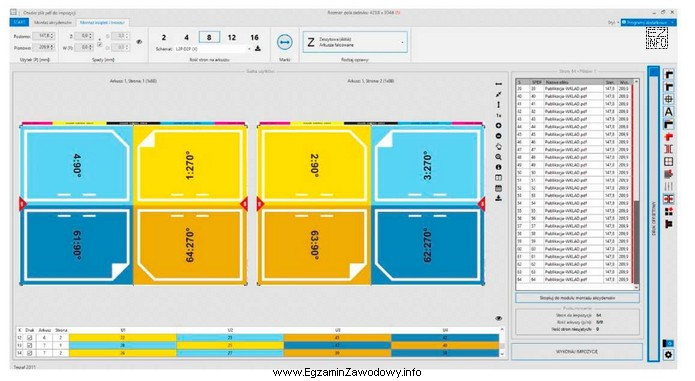695x381 pixels.
Task: Click the download icon beside Schemat field
Action: (x=258, y=49)
